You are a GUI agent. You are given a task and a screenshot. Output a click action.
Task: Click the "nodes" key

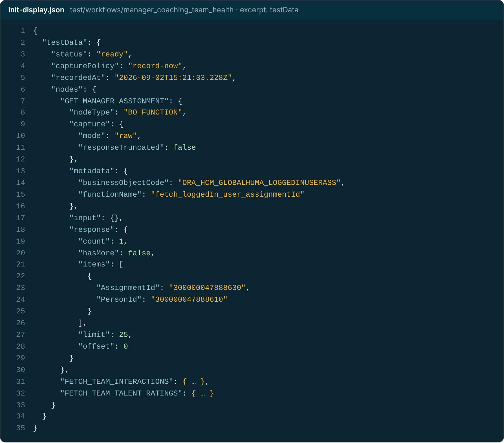[x=67, y=89]
